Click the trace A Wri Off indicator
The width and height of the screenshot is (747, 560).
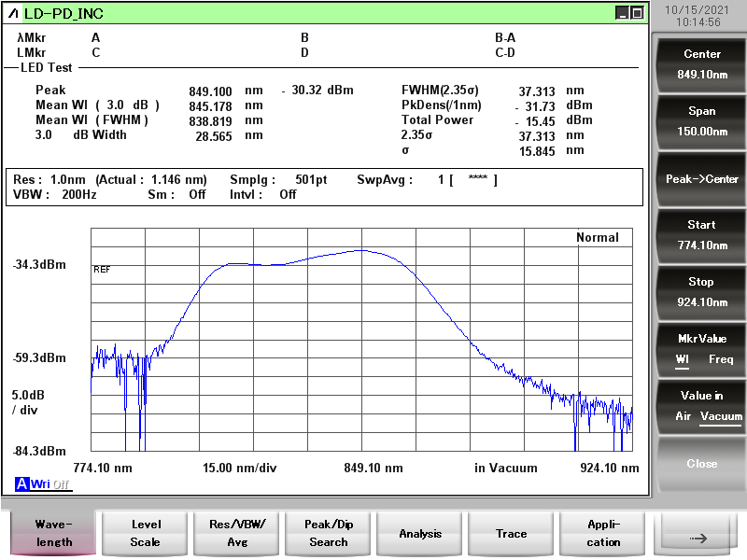[x=42, y=484]
